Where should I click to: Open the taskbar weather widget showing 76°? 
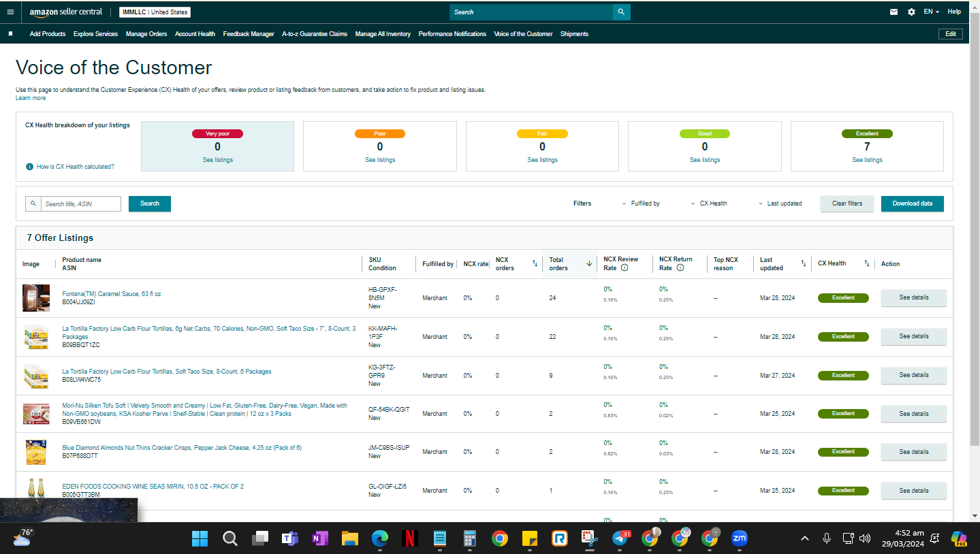tap(22, 538)
